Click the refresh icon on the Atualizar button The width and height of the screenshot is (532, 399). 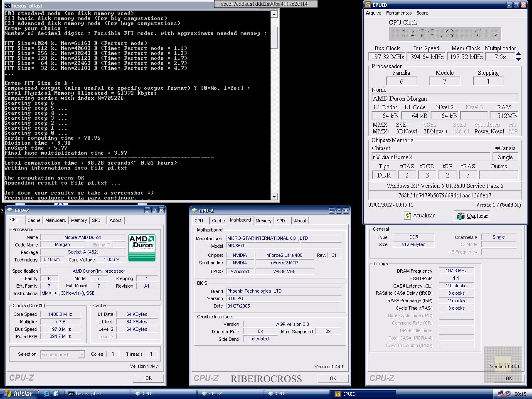pyautogui.click(x=408, y=216)
